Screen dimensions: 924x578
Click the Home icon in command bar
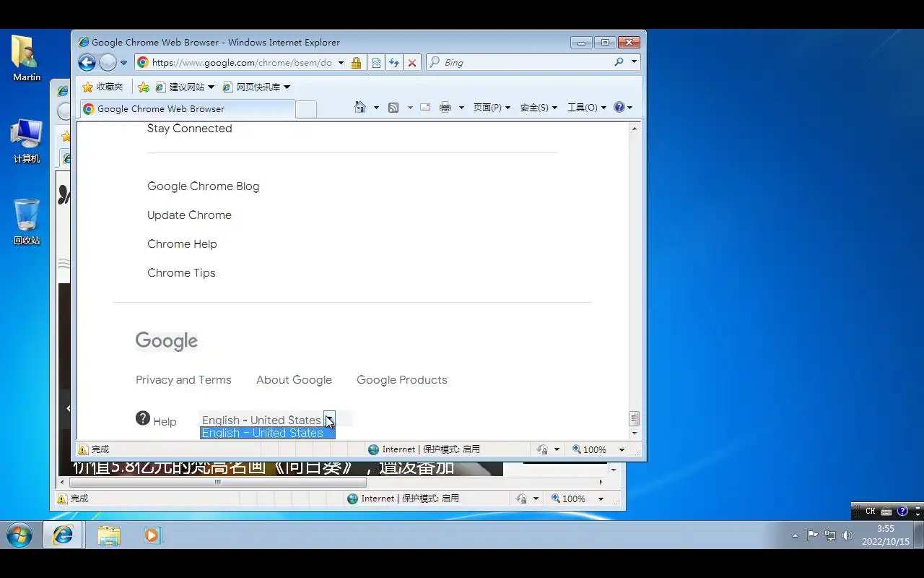click(x=360, y=108)
